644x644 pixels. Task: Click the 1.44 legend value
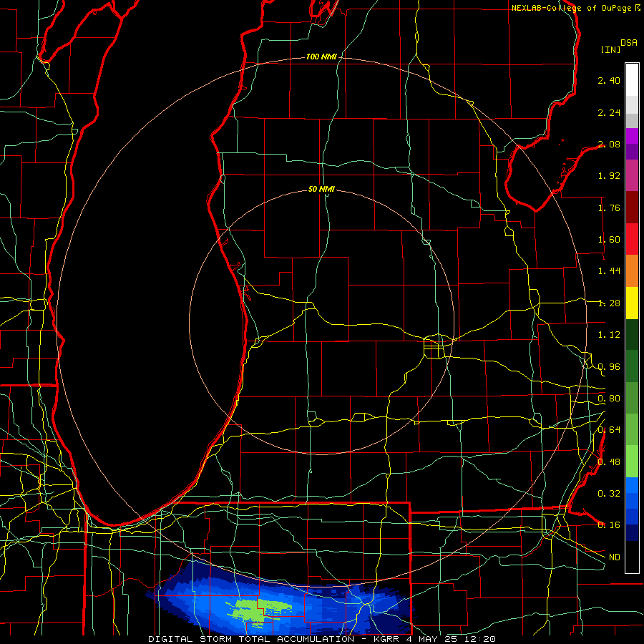(x=609, y=271)
